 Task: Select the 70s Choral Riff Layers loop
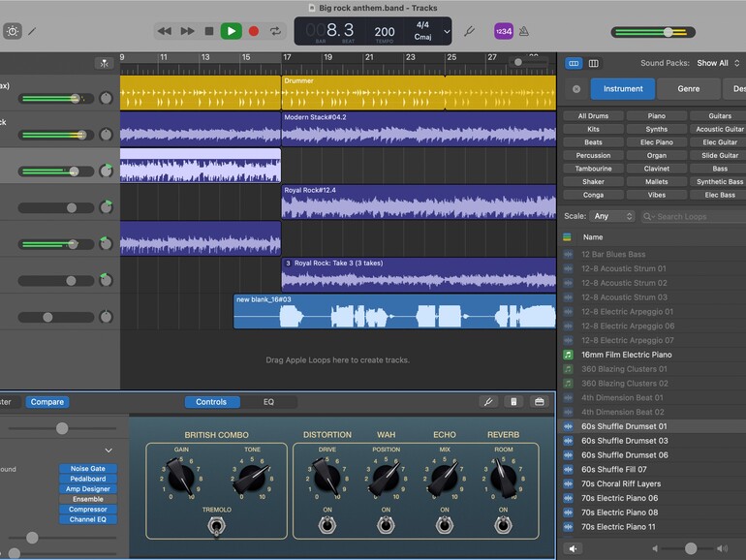coord(653,483)
